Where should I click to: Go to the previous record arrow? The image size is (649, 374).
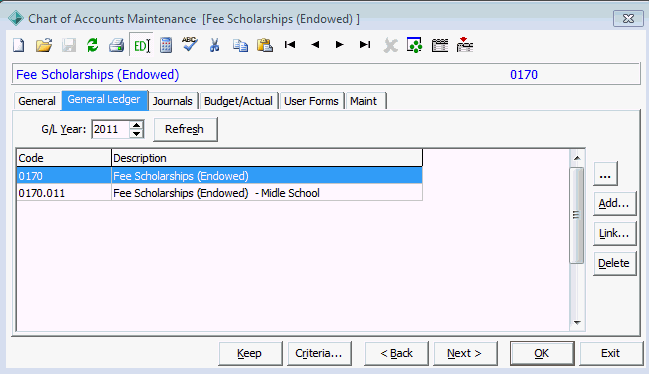pos(315,44)
